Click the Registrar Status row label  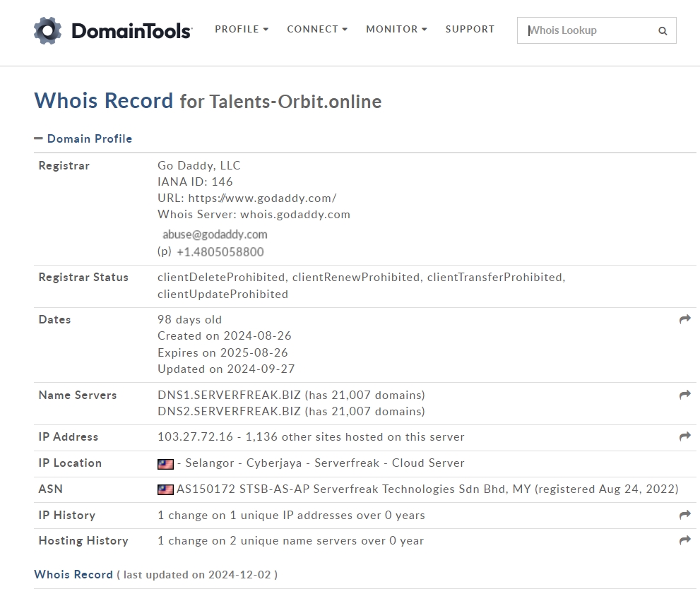(x=83, y=277)
